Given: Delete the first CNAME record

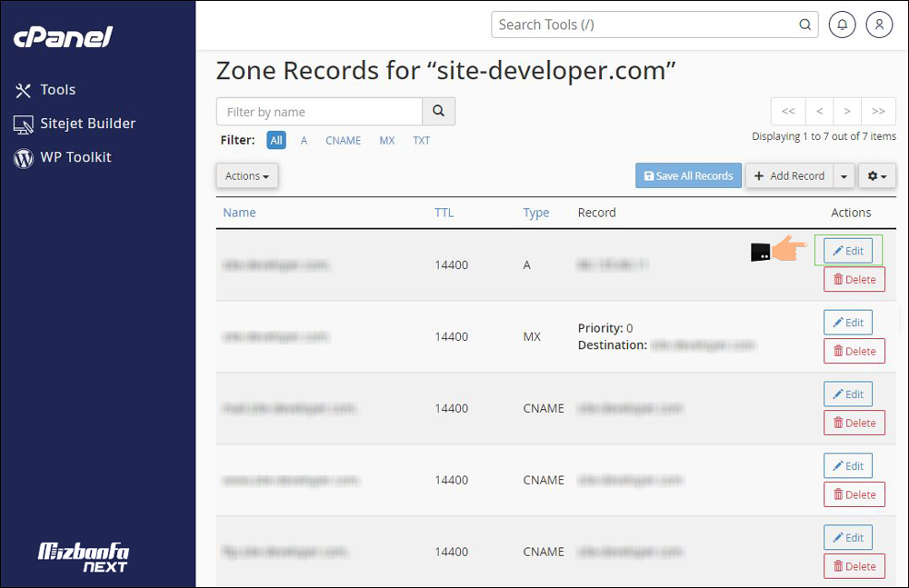Looking at the screenshot, I should point(854,424).
